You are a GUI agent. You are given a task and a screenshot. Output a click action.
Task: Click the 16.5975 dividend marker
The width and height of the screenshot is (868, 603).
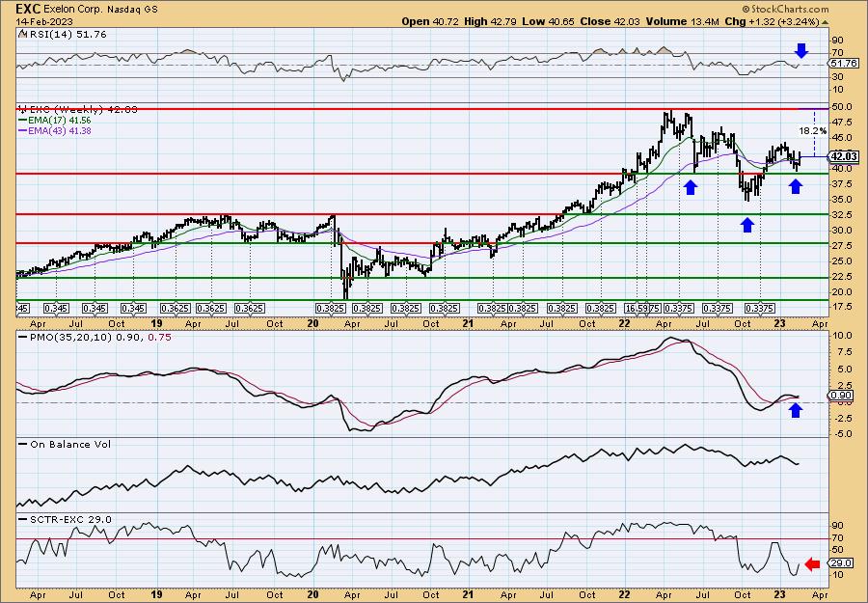641,308
